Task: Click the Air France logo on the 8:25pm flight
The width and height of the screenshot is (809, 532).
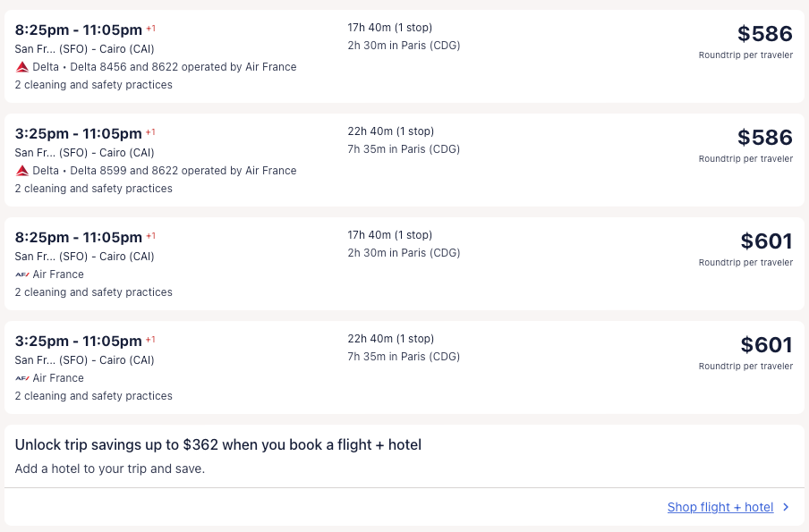Action: (x=22, y=274)
